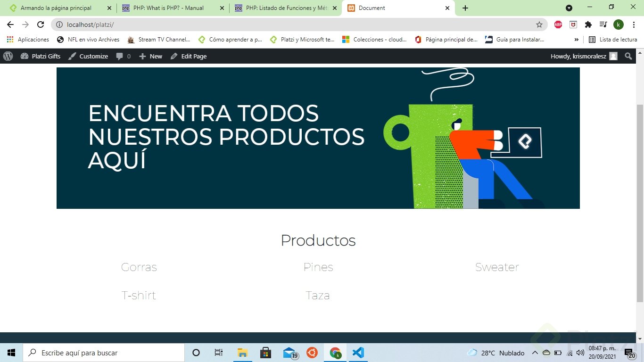The height and width of the screenshot is (362, 644).
Task: Open the Ubuntu app on the taskbar
Action: pyautogui.click(x=312, y=353)
